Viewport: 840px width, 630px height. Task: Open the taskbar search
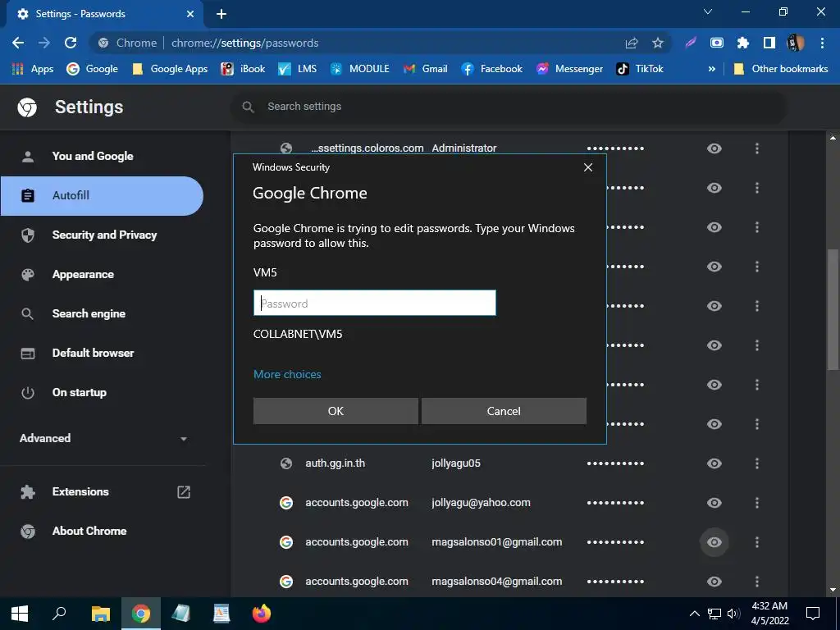click(59, 614)
